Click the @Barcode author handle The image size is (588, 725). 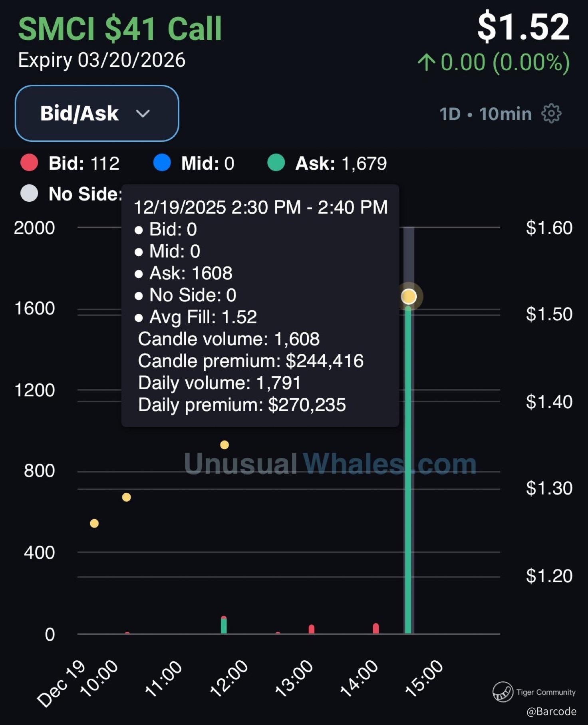pyautogui.click(x=551, y=711)
